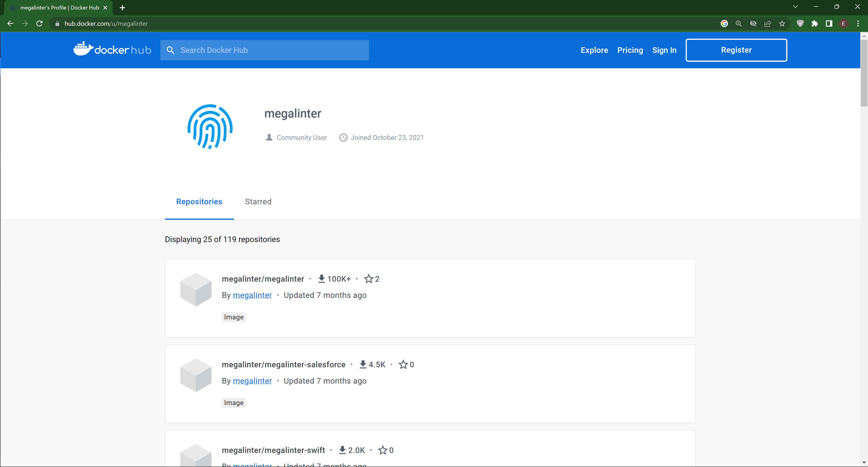
Task: Click the star icon on megalinter-salesforce
Action: 403,365
